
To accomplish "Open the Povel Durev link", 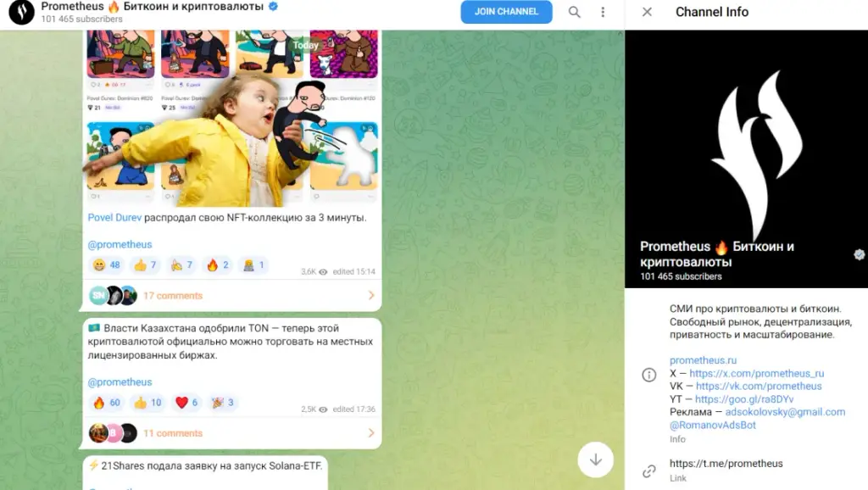I will [x=114, y=218].
